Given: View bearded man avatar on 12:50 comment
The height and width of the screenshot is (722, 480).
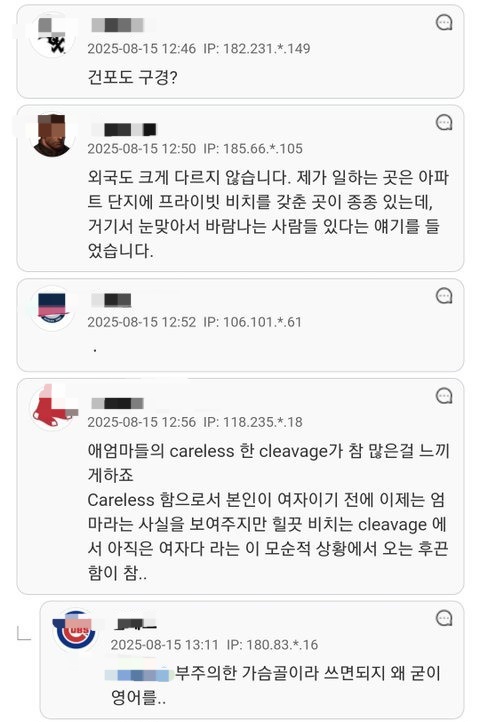Looking at the screenshot, I should 52,136.
